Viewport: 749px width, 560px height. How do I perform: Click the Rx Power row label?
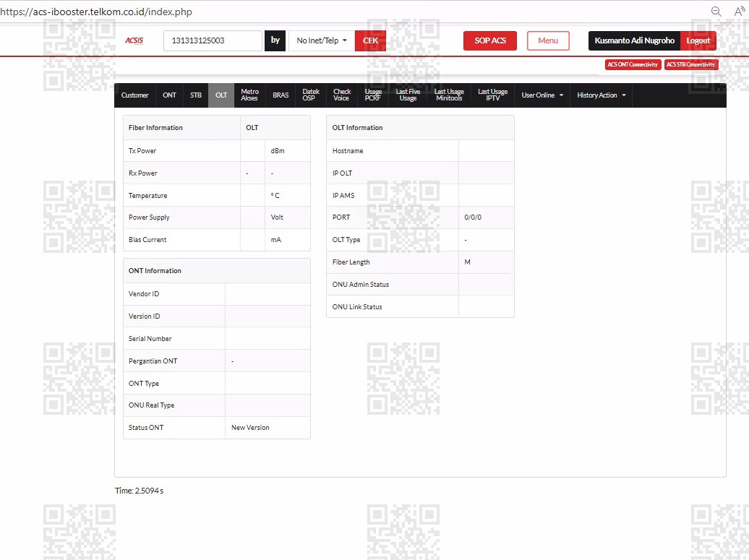[143, 173]
